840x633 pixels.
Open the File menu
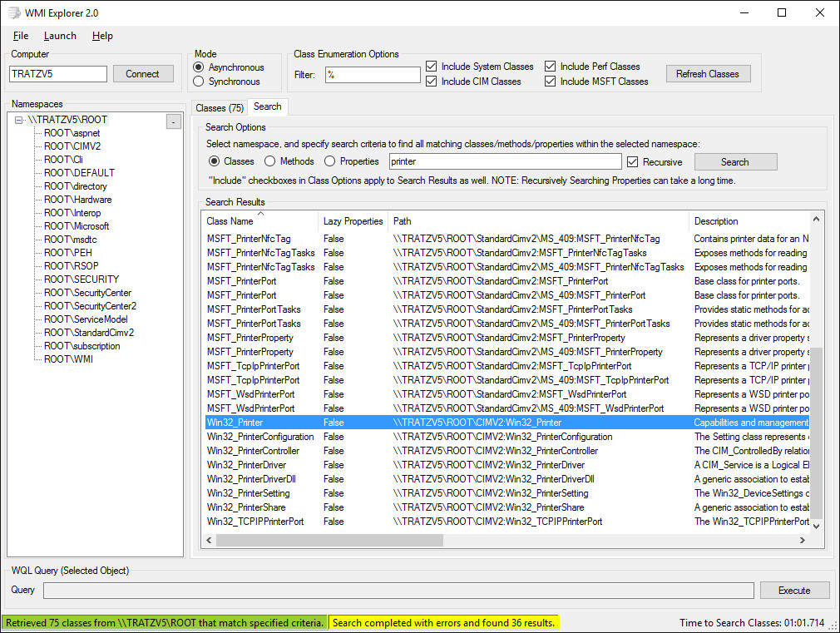point(21,36)
